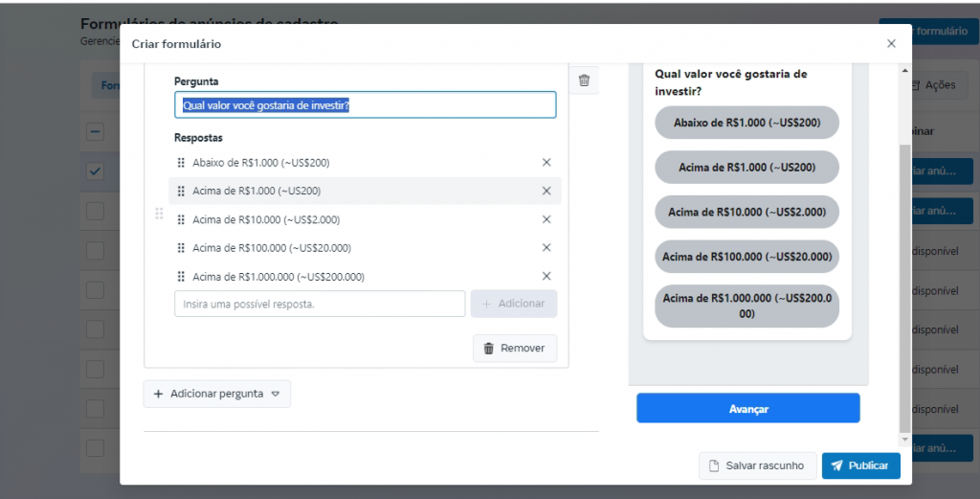Screen dimensions: 980x499
Task: Check the unchecked box below the checked row
Action: [96, 211]
